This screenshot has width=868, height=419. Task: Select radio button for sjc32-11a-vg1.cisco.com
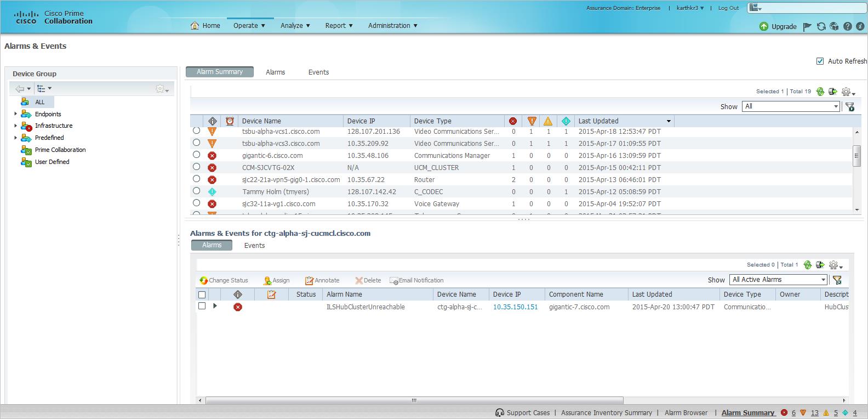click(196, 203)
